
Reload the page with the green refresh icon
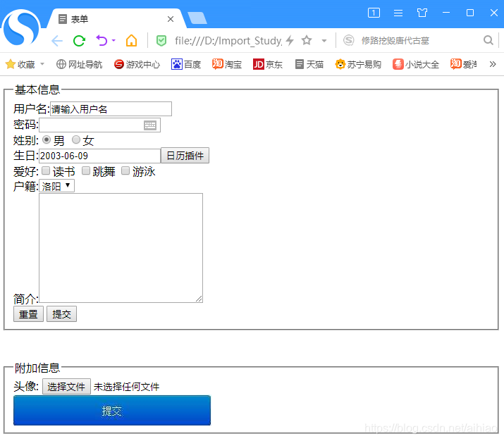point(79,41)
